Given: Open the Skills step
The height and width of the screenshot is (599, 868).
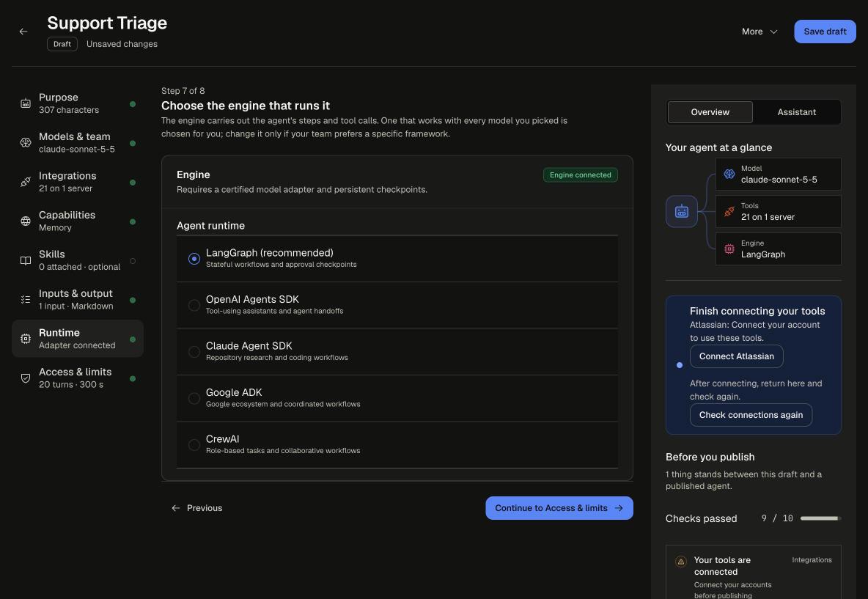Looking at the screenshot, I should tap(78, 261).
